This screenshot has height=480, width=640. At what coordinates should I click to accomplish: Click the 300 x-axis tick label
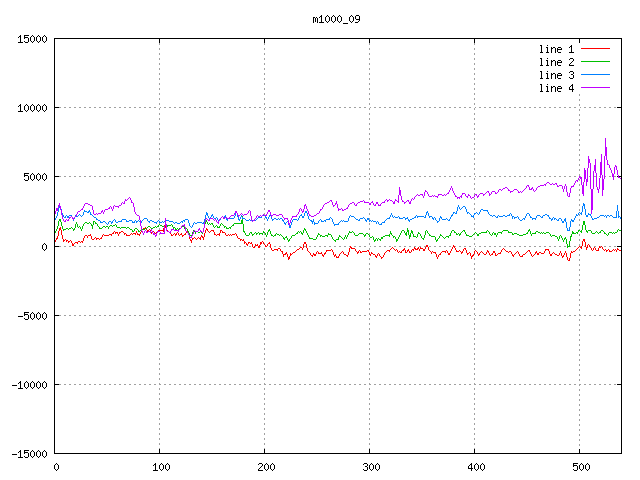pyautogui.click(x=370, y=467)
